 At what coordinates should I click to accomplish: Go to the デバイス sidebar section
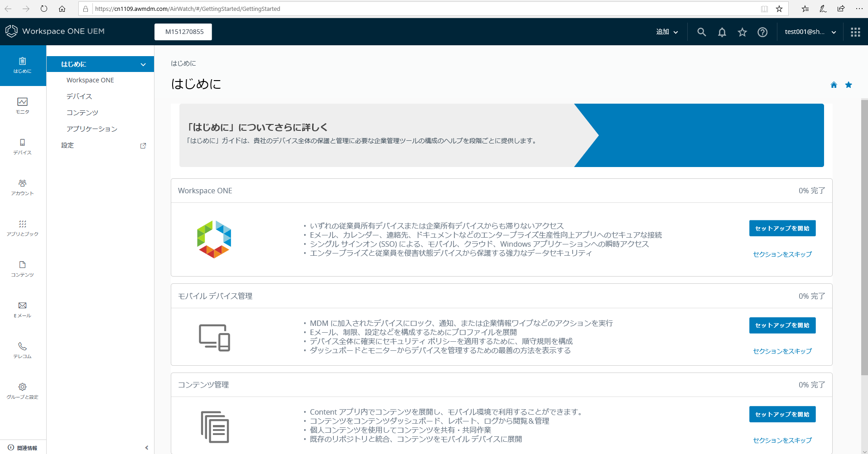click(x=23, y=147)
